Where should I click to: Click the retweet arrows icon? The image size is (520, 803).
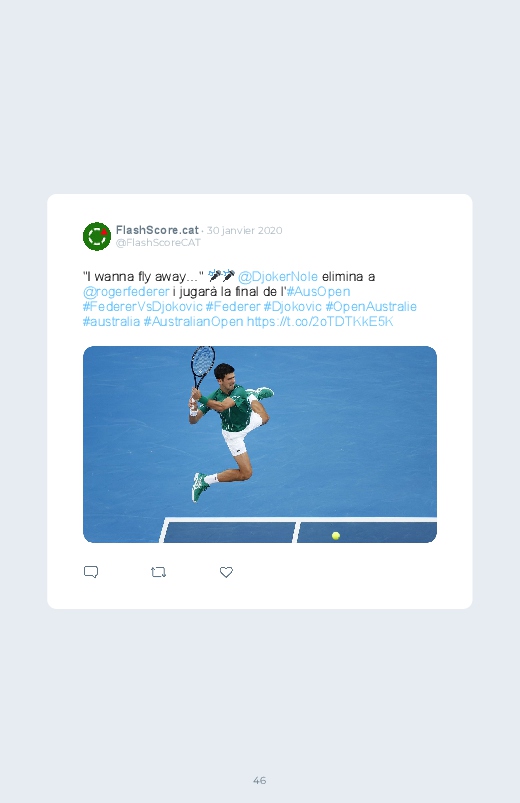click(158, 572)
